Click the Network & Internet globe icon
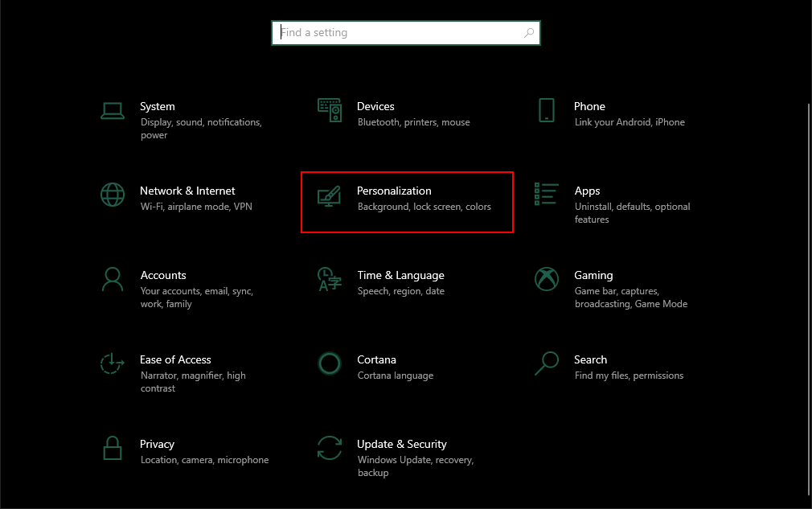 (x=113, y=195)
